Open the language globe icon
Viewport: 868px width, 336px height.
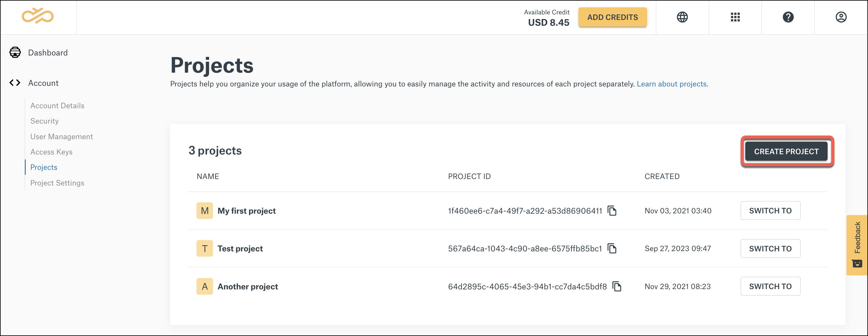pyautogui.click(x=682, y=17)
